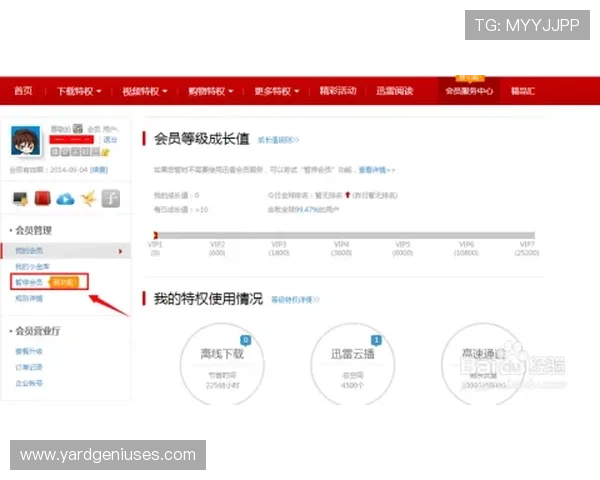
Task: Click the QR code icon beside username
Action: coord(78,128)
